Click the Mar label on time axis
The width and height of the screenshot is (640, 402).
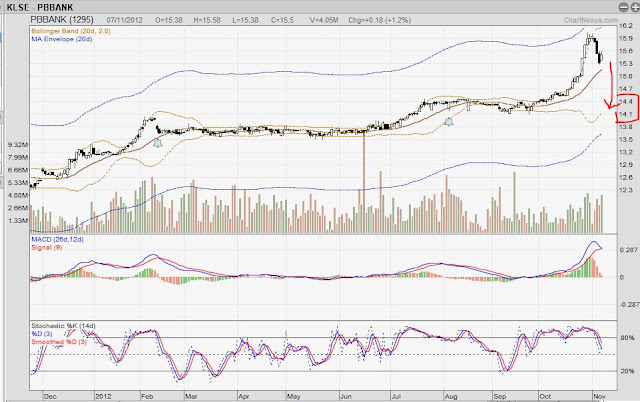pos(191,397)
